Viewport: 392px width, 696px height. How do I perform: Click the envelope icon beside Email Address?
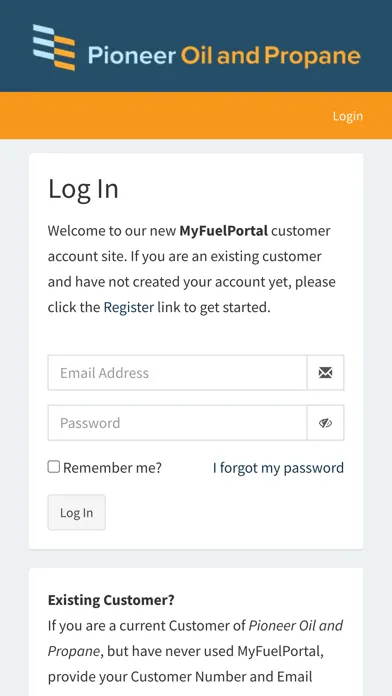pyautogui.click(x=325, y=373)
